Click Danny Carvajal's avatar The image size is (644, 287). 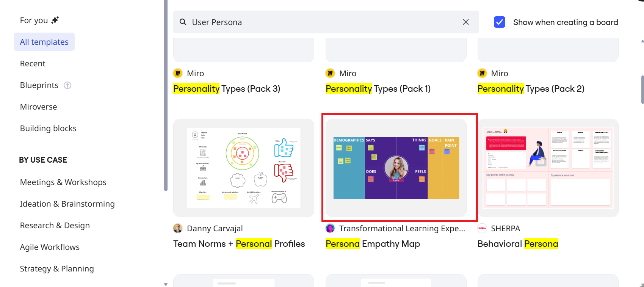[x=178, y=228]
